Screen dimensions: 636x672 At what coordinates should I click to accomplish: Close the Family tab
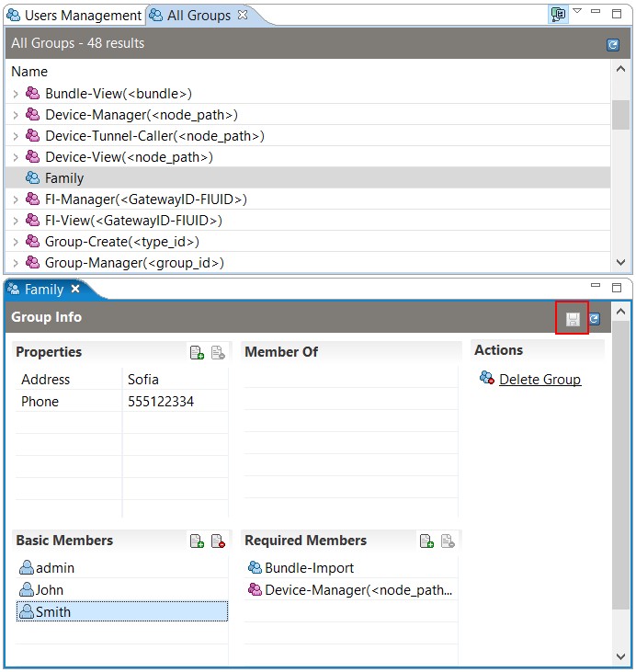pos(75,289)
